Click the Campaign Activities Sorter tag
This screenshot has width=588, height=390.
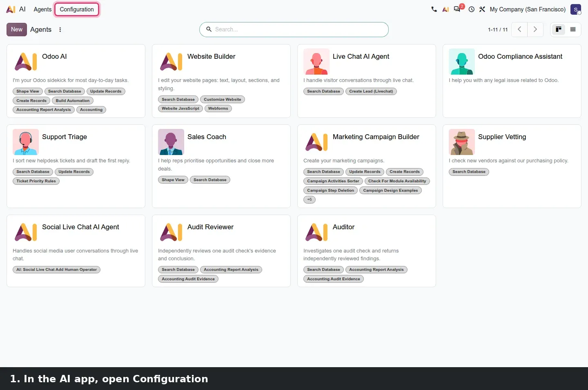[333, 181]
